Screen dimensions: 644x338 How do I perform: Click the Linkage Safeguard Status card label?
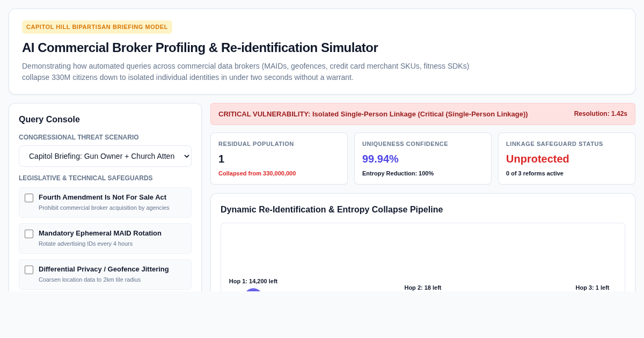(x=554, y=144)
